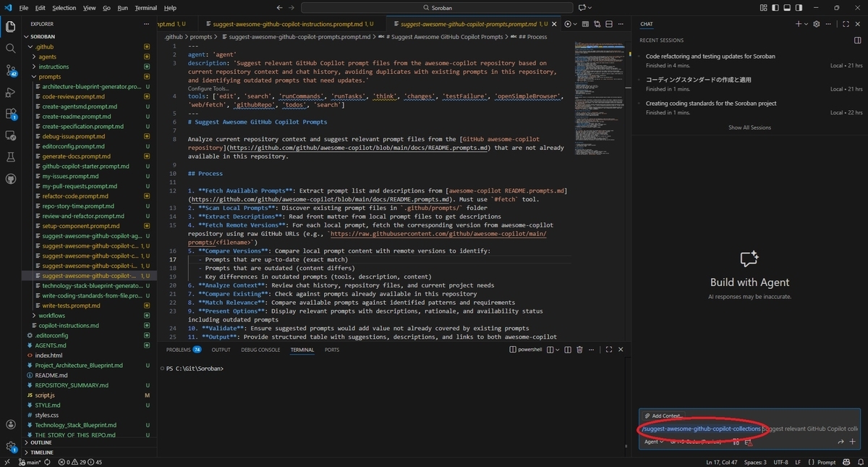Start a new chat with plus icon

(799, 24)
